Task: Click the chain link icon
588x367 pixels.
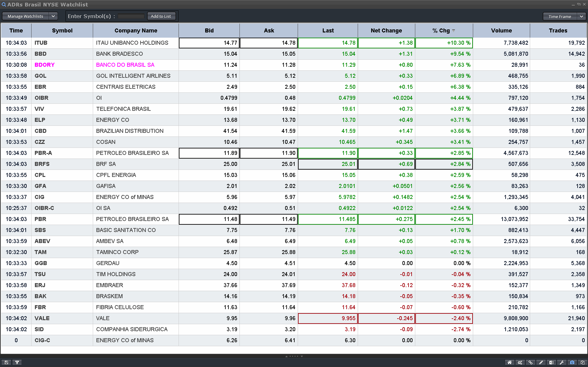Action: [530, 362]
